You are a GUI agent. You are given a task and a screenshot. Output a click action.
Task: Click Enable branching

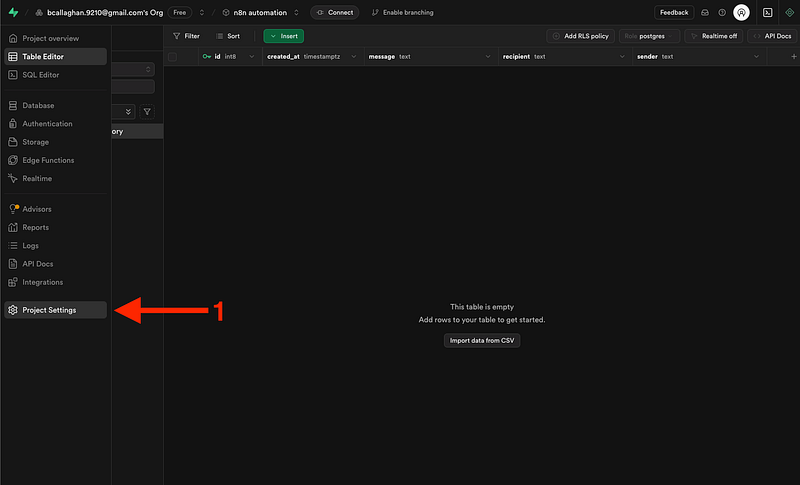(x=402, y=13)
